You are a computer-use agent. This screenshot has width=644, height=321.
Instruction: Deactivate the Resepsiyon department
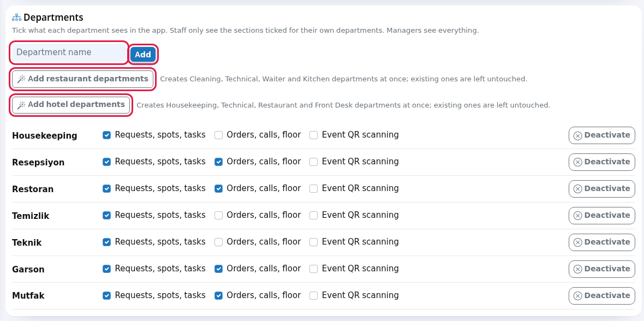point(601,162)
